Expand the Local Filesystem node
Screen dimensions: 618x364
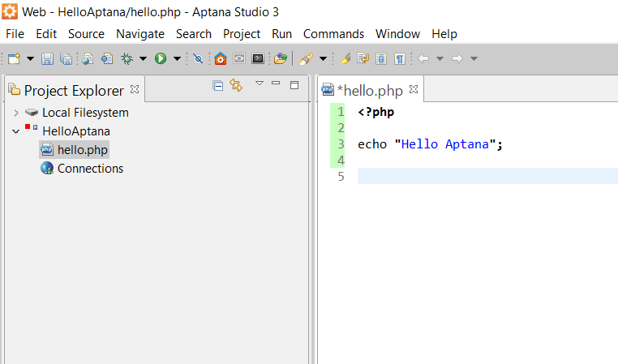pyautogui.click(x=15, y=113)
